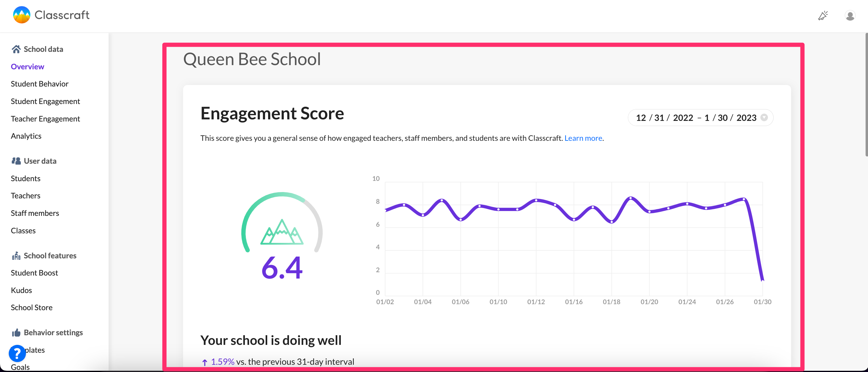Open Kudos feature
The image size is (868, 372).
(21, 290)
